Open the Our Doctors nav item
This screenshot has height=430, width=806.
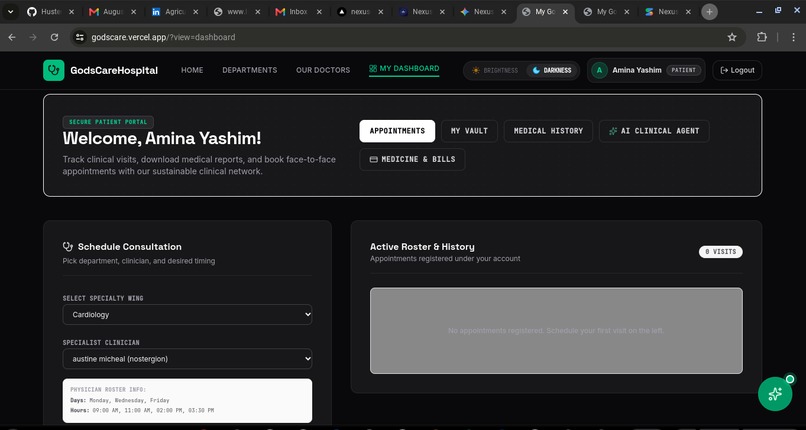323,70
